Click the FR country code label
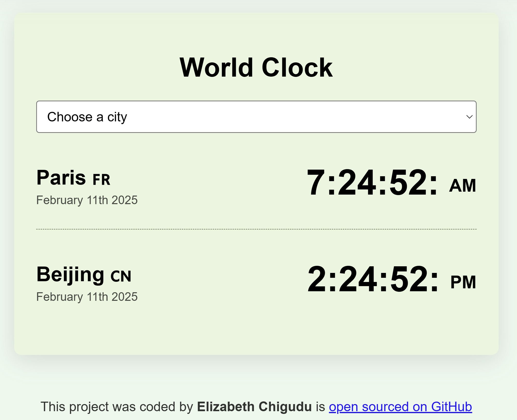 [x=101, y=180]
